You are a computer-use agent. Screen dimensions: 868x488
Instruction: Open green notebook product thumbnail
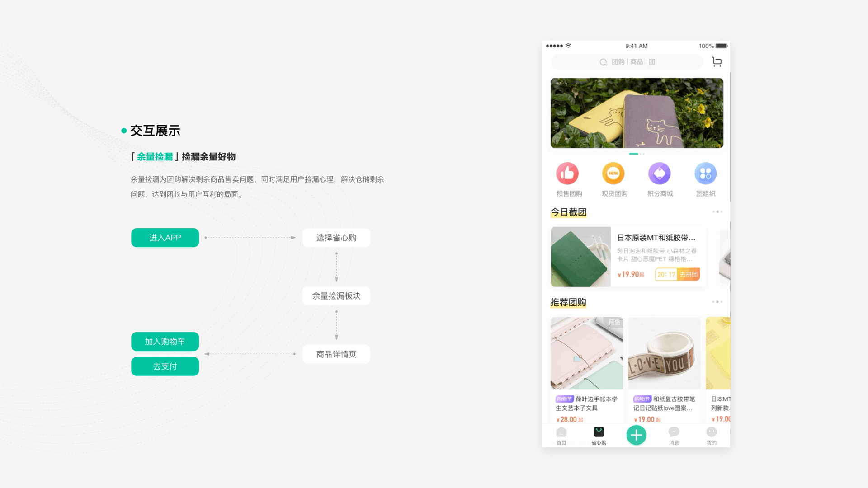[580, 257]
